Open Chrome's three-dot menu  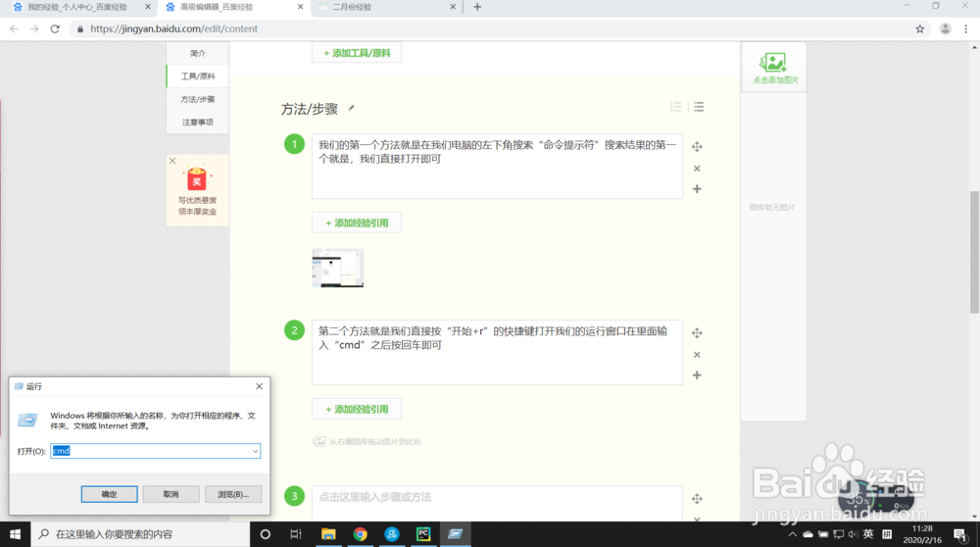966,28
